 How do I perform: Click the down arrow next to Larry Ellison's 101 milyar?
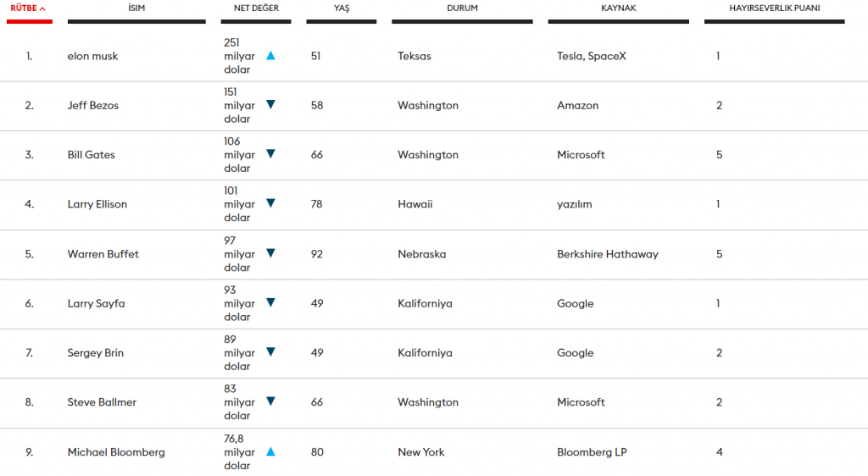pos(270,203)
